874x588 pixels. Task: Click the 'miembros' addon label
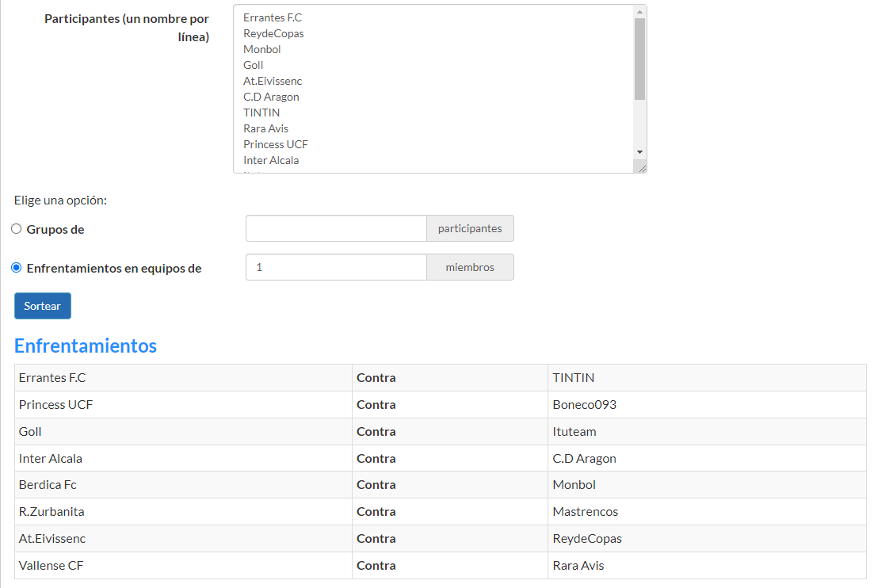pos(470,267)
